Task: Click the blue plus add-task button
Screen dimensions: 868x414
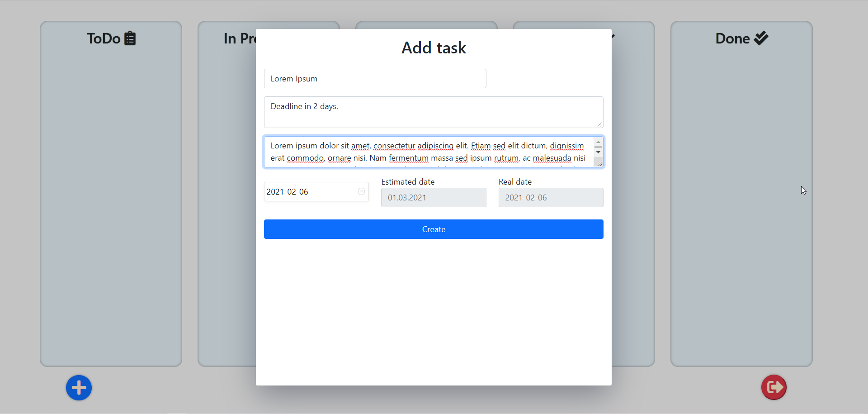Action: tap(79, 388)
